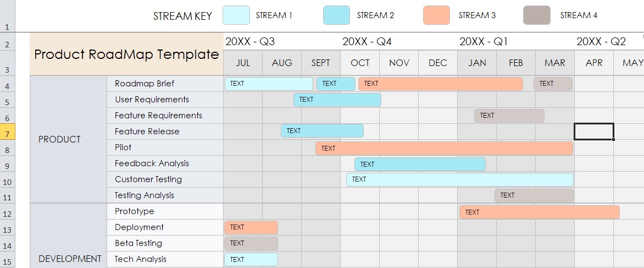Click the gray Testing Analysis bar

click(x=534, y=196)
